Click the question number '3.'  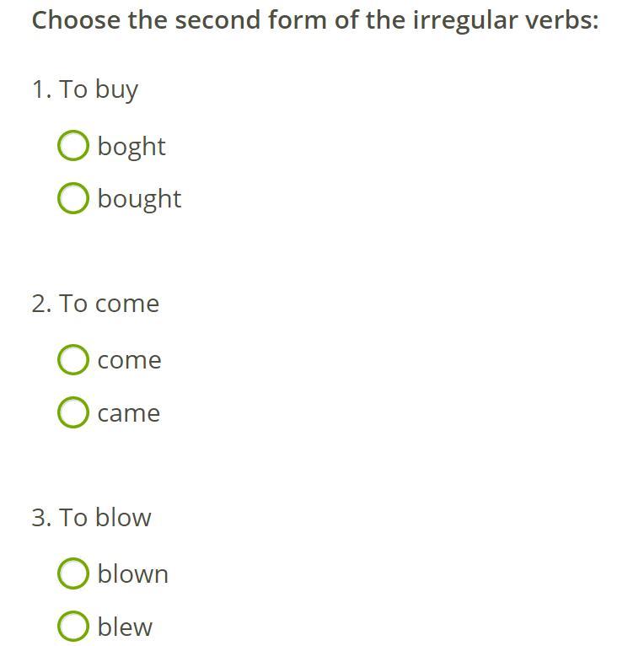42,518
